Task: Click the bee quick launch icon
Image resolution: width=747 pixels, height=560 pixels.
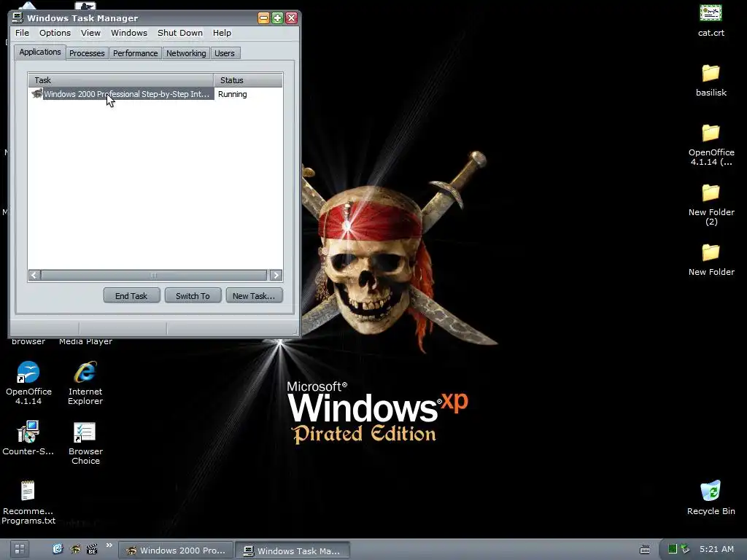Action: pos(75,549)
